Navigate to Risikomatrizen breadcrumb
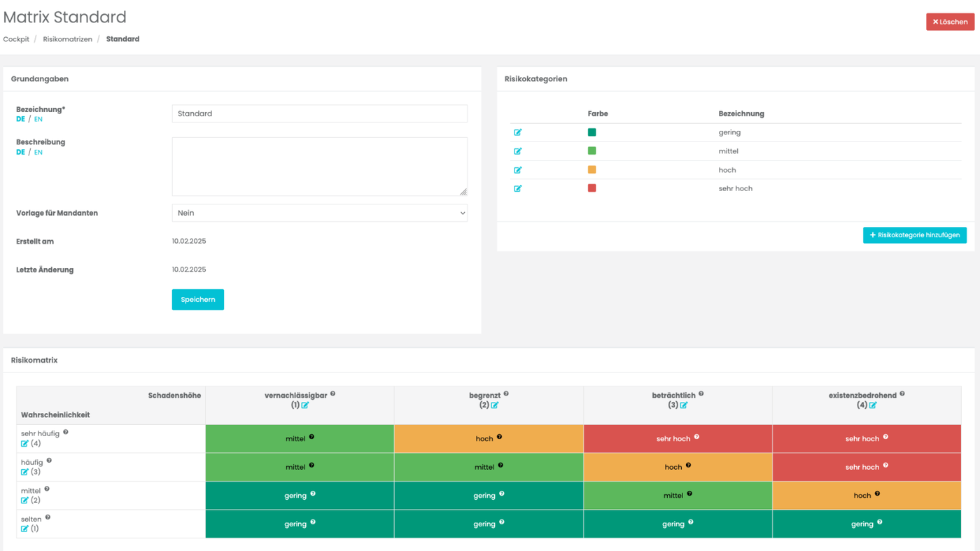The width and height of the screenshot is (980, 551). [67, 39]
